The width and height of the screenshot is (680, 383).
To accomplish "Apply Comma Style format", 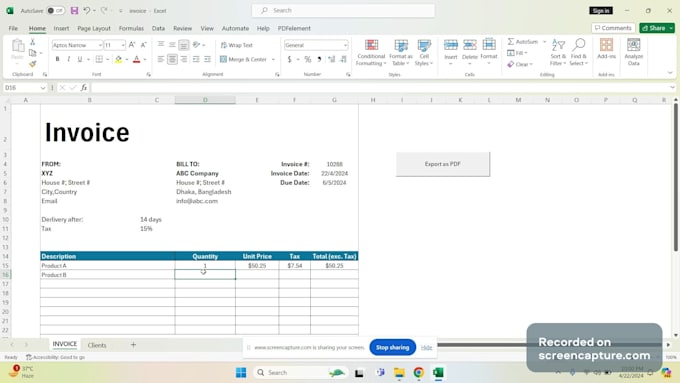I will (319, 59).
